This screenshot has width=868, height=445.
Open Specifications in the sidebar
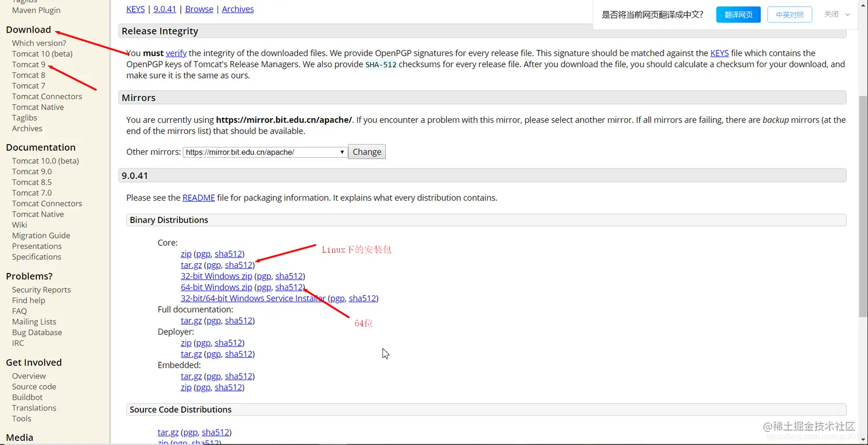click(36, 257)
